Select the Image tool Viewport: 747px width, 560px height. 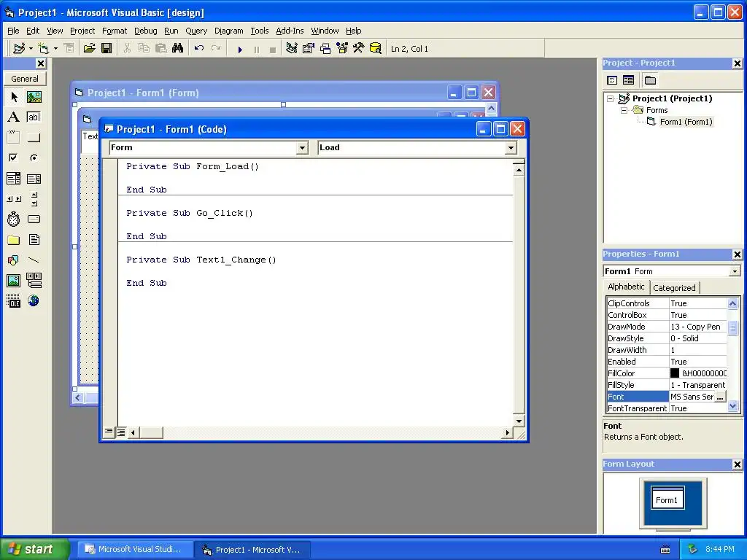14,281
